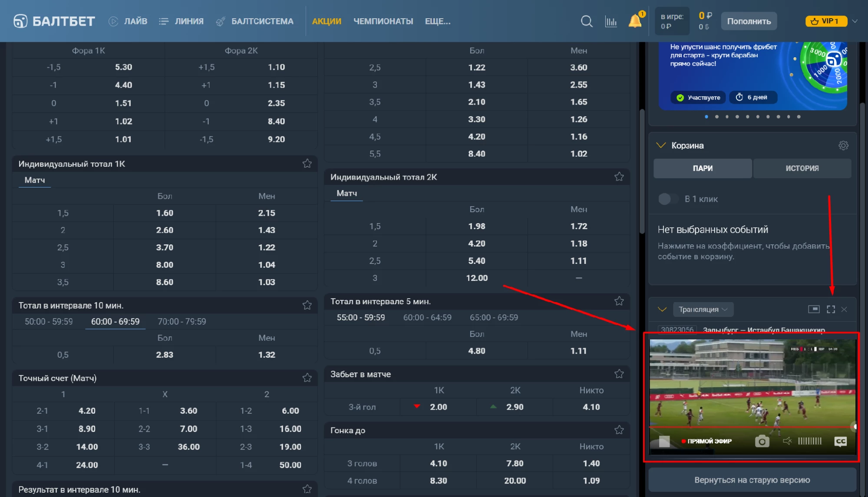
Task: Select the ПАРИ tab
Action: click(x=703, y=168)
